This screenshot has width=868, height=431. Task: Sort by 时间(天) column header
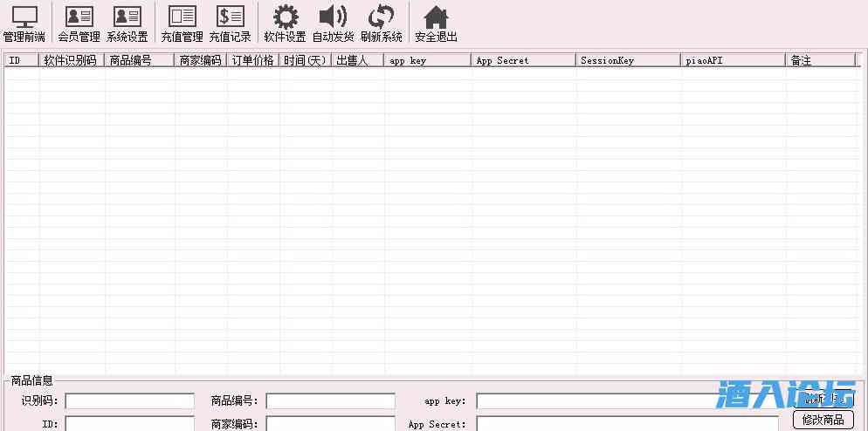tap(306, 60)
